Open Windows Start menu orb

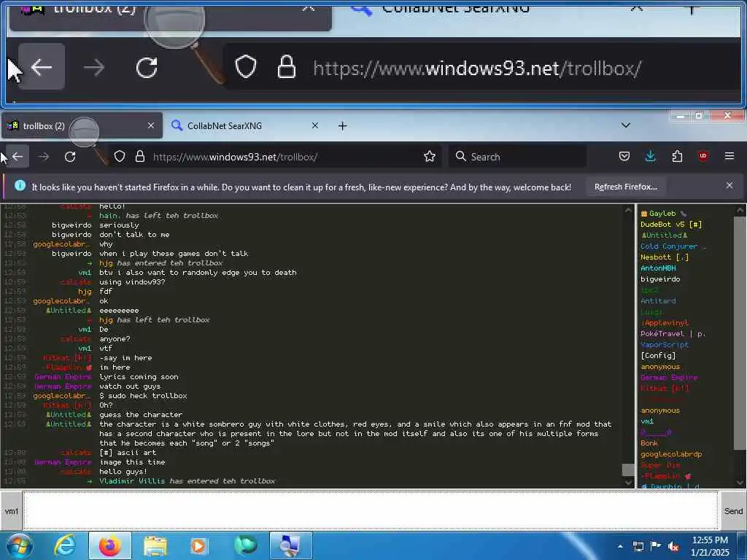[x=18, y=545]
